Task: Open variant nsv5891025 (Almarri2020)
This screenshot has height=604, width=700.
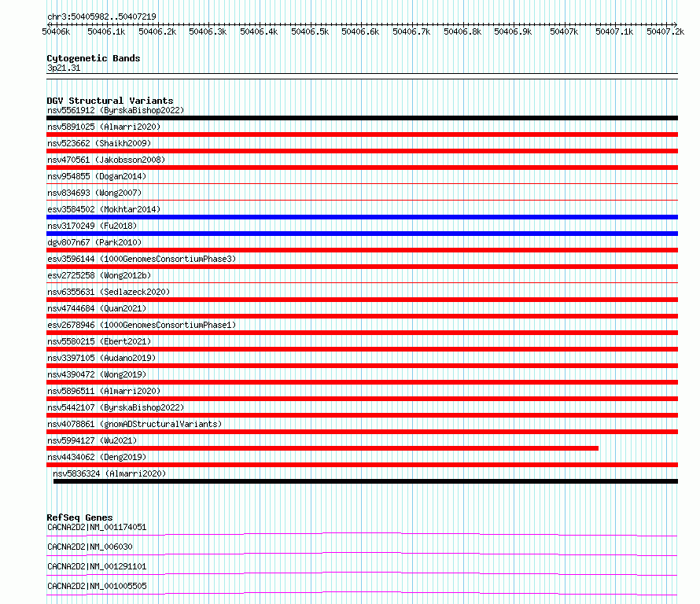Action: [x=104, y=127]
